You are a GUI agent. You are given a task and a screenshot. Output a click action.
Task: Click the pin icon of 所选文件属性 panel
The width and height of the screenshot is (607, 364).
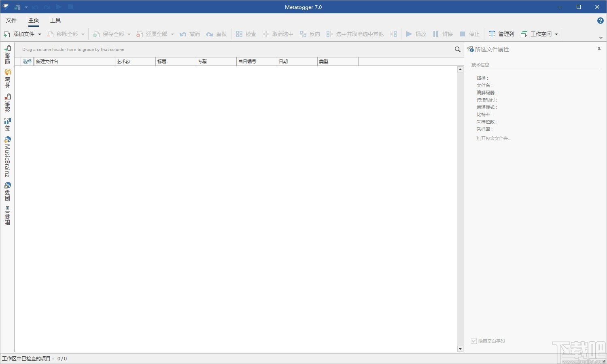point(599,49)
